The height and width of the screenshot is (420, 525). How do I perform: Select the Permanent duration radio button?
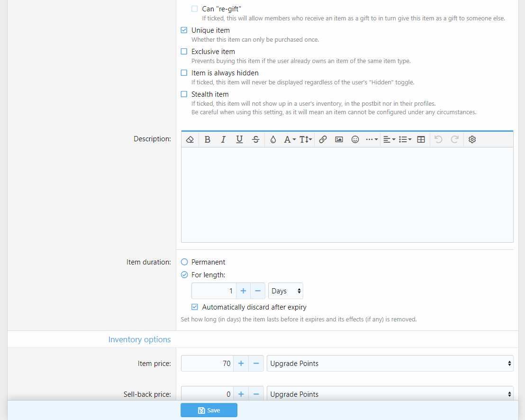(184, 262)
